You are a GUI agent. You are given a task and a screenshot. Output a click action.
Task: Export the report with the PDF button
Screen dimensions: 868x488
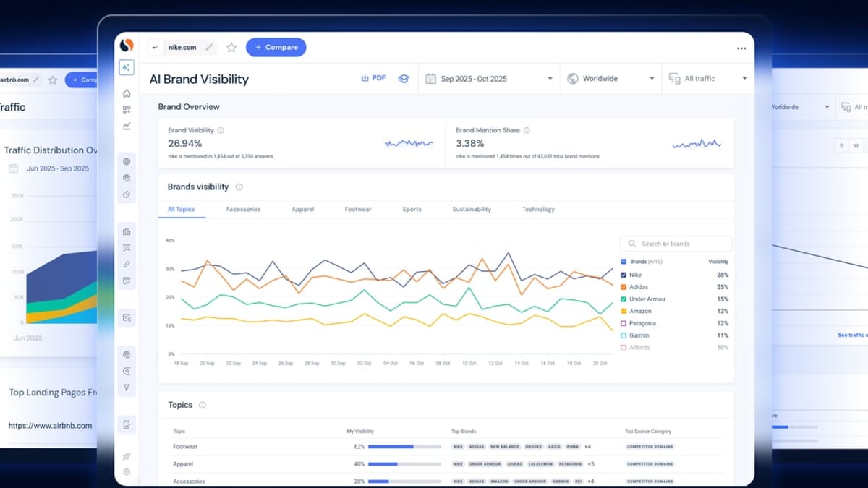point(373,78)
